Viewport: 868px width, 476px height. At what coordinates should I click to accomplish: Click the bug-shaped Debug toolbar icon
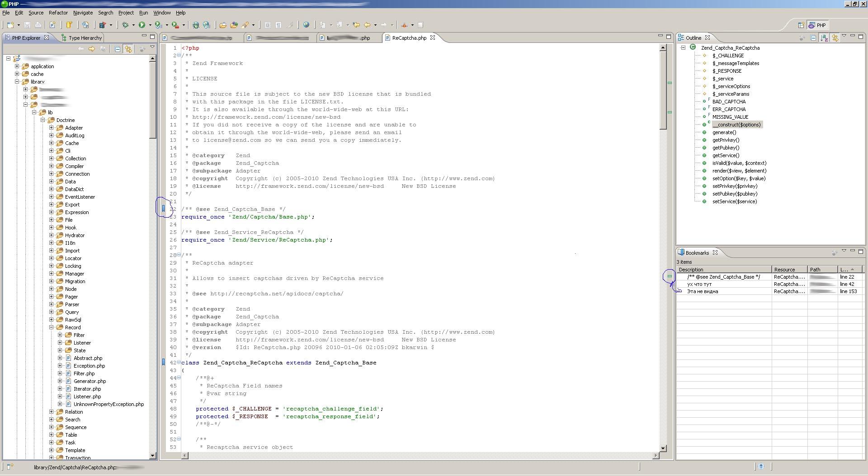[x=126, y=25]
